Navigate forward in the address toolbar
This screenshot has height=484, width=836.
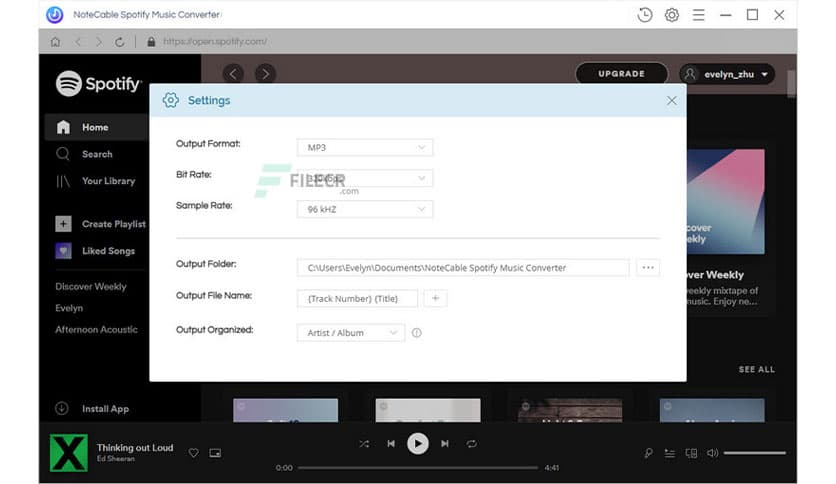99,42
